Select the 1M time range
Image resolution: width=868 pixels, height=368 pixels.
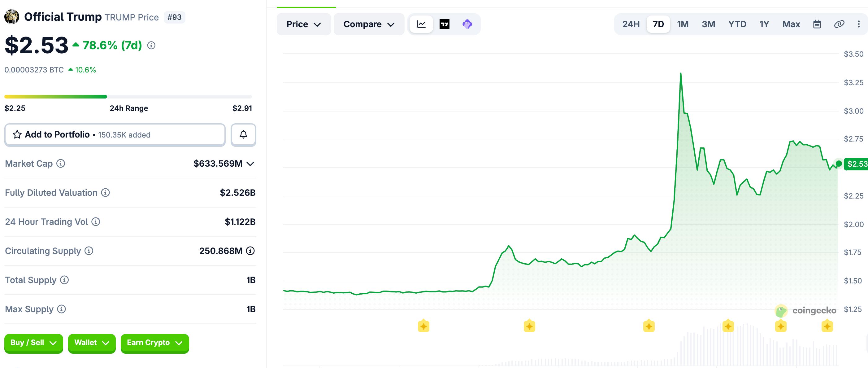click(683, 24)
